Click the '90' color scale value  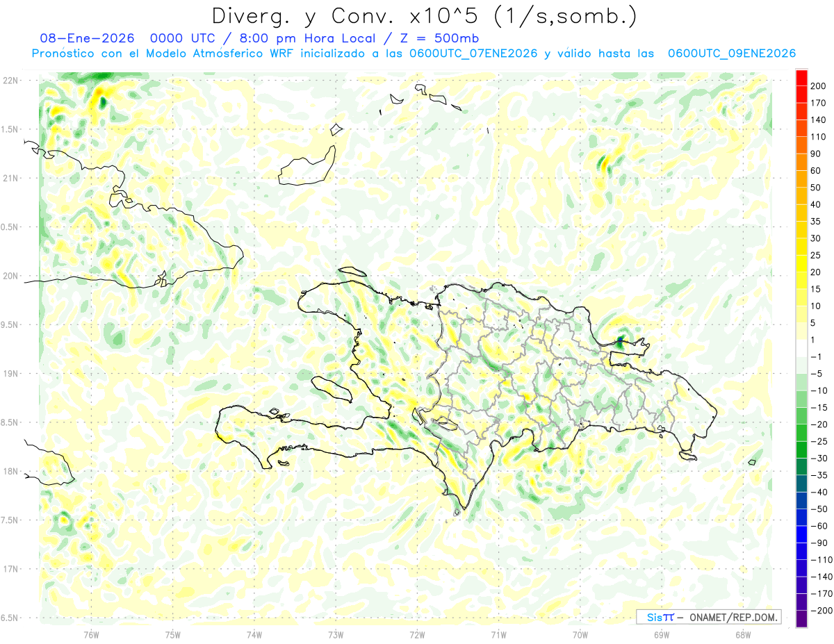coord(817,154)
